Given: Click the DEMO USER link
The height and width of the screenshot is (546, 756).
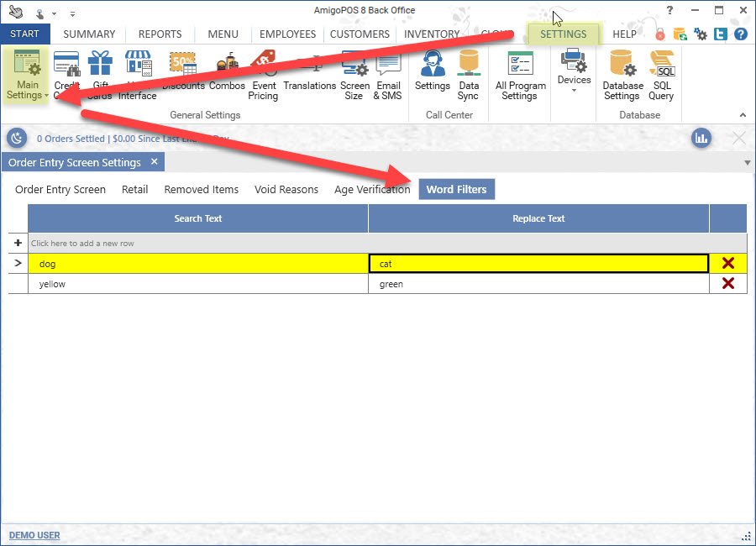Looking at the screenshot, I should (34, 535).
